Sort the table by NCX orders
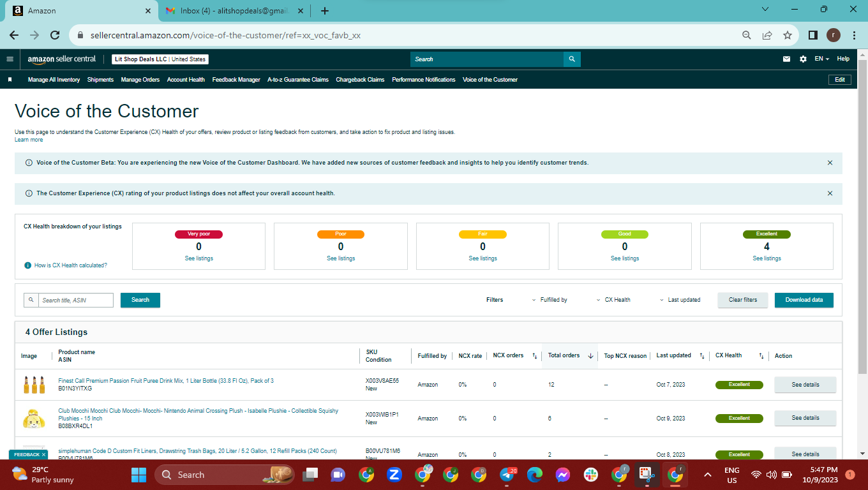868x490 pixels. 534,356
